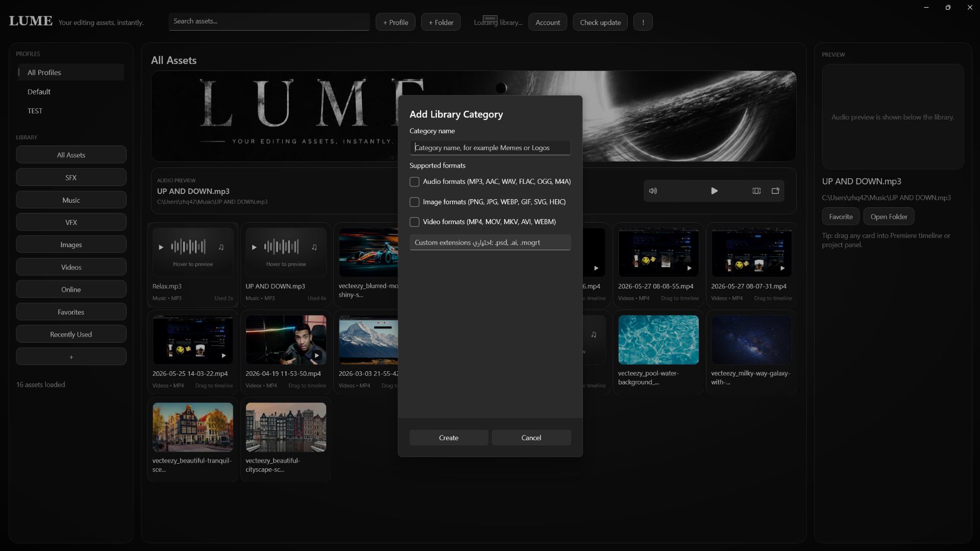980x551 pixels.
Task: Enable Video formats checkbox
Action: click(414, 222)
